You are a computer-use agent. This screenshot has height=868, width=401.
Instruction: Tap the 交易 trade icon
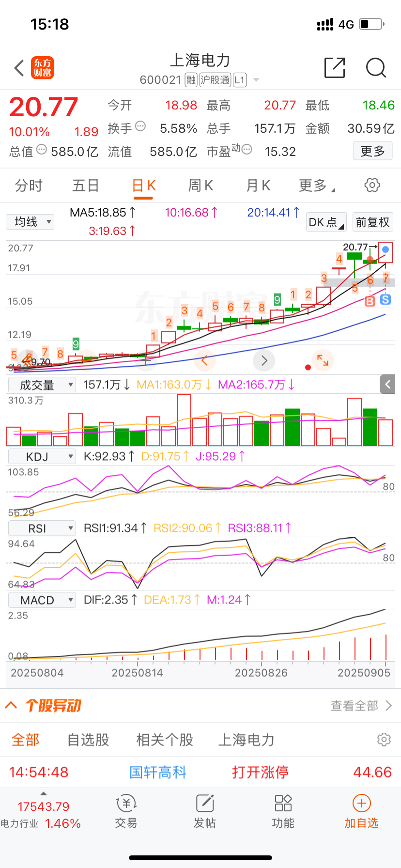point(126,812)
